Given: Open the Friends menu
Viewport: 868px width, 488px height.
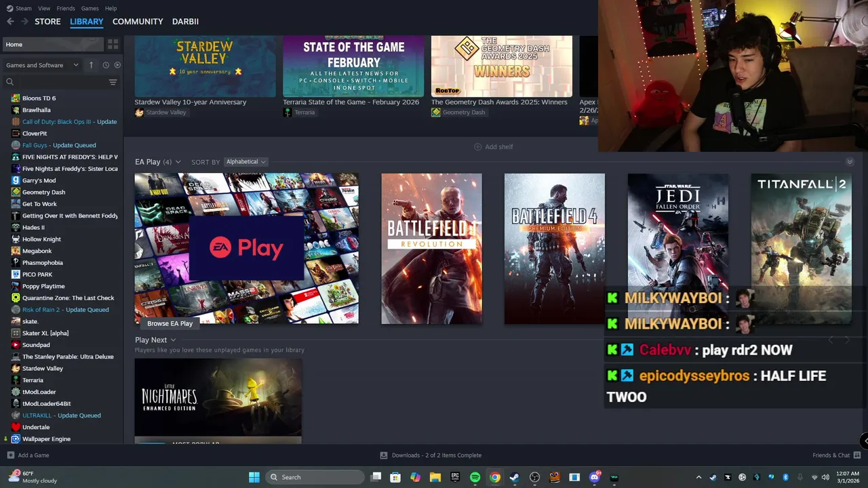Looking at the screenshot, I should [x=66, y=8].
